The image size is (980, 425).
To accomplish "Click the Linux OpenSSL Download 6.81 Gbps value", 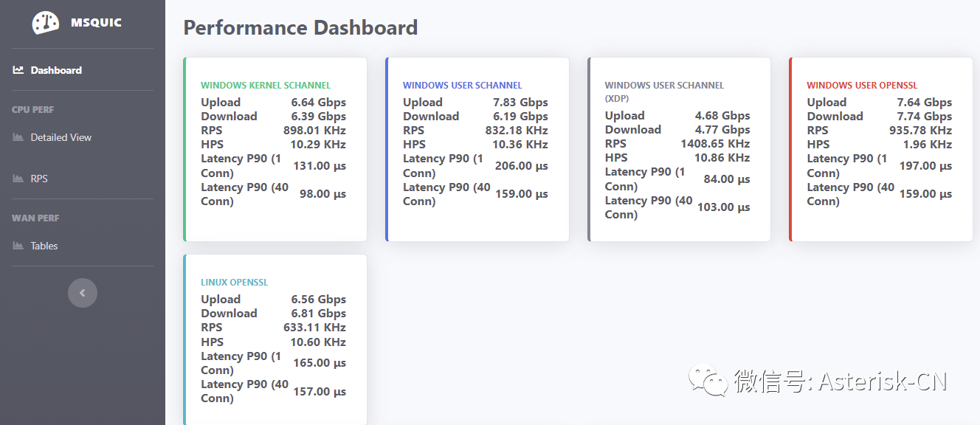I will tap(318, 314).
